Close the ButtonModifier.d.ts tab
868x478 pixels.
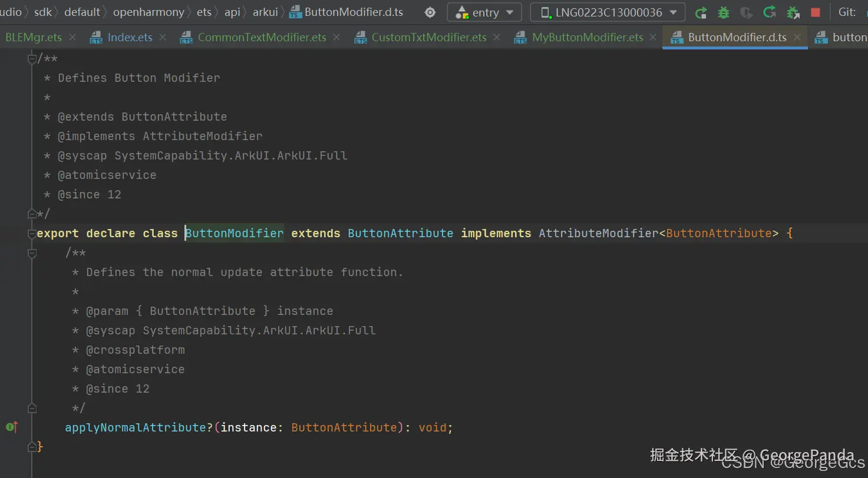[x=797, y=37]
